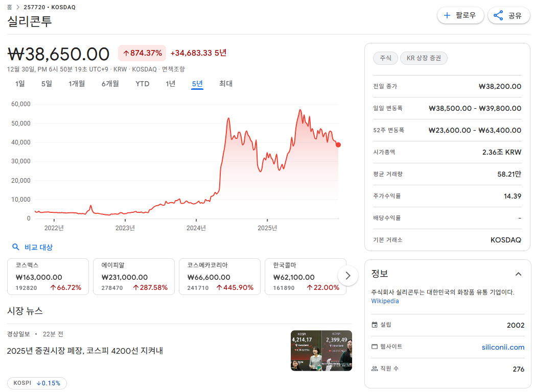Click the 직원 수 value 276
The image size is (533, 392).
[x=518, y=369]
